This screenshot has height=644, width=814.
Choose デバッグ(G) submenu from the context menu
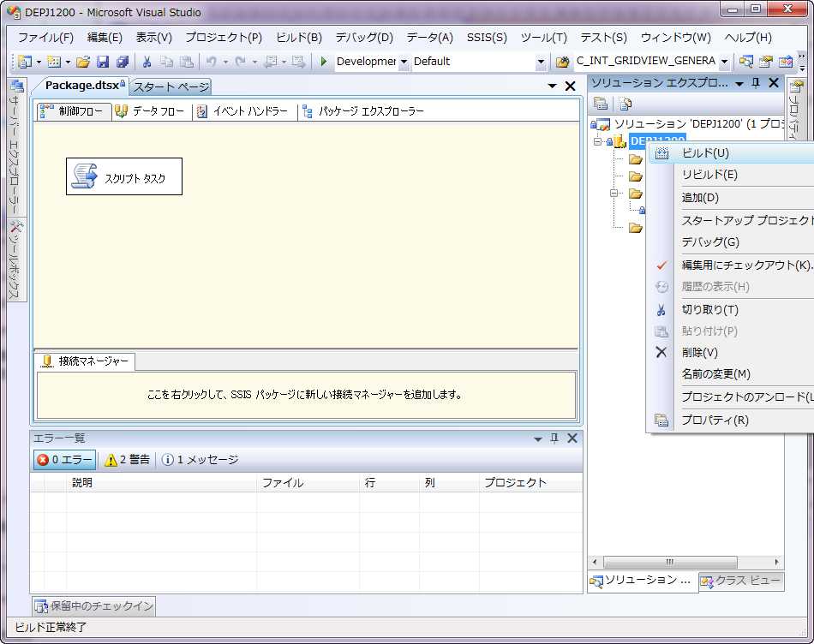coord(732,242)
